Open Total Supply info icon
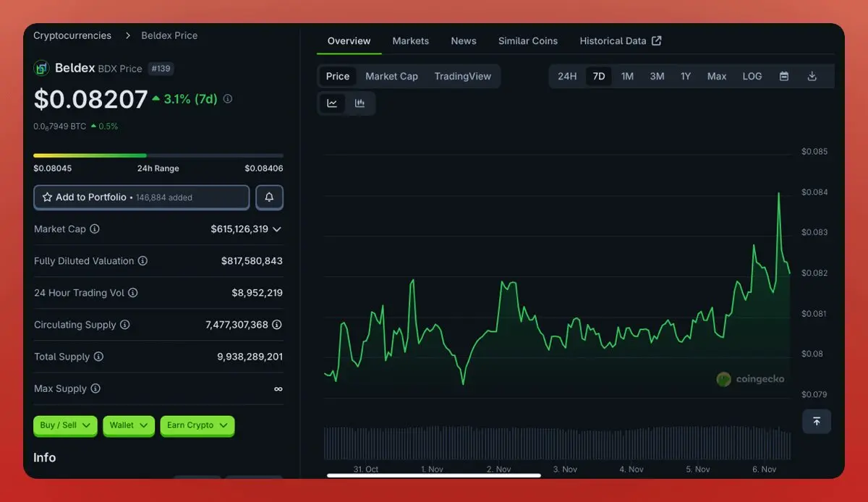This screenshot has height=502, width=868. pos(98,357)
